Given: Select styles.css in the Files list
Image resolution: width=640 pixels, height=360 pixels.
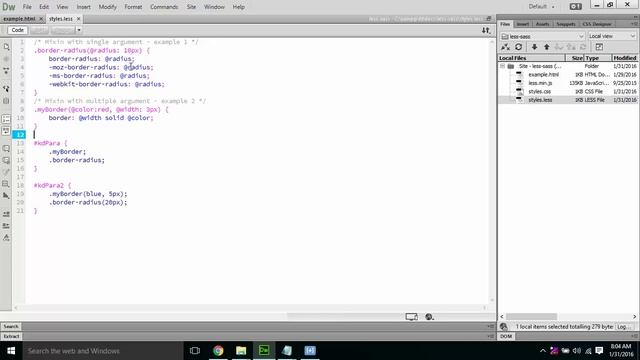Looking at the screenshot, I should tap(539, 91).
